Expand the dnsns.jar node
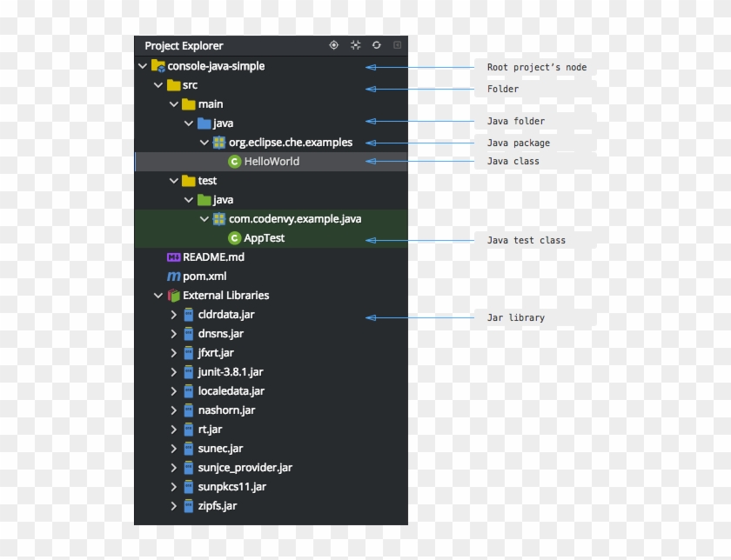 coord(173,334)
